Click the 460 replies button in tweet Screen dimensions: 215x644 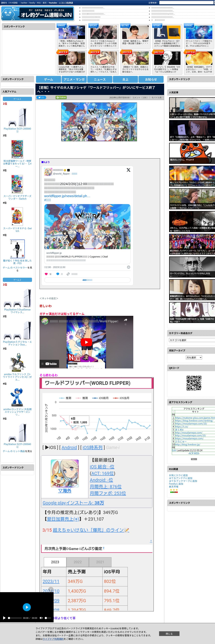coord(87,280)
